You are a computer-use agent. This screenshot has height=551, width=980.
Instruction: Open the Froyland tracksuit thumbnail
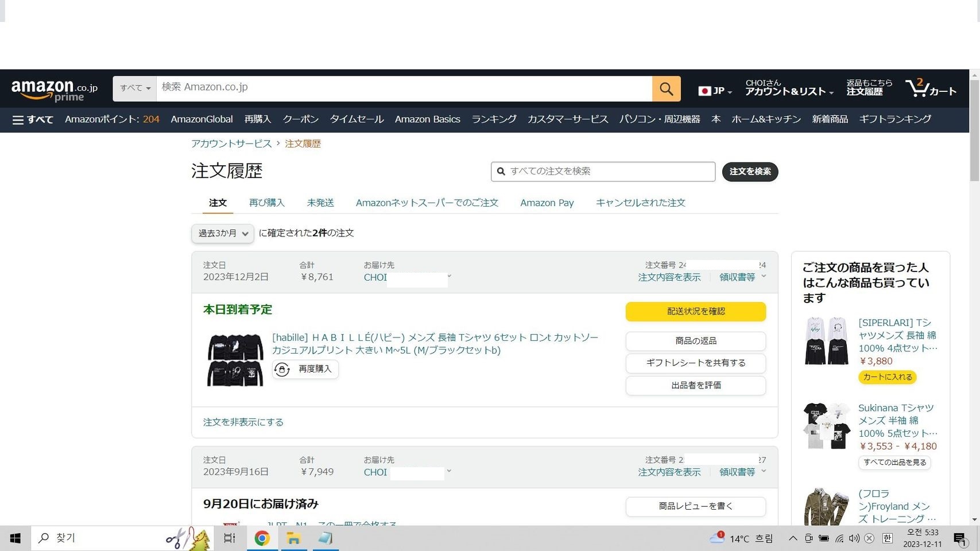point(827,507)
